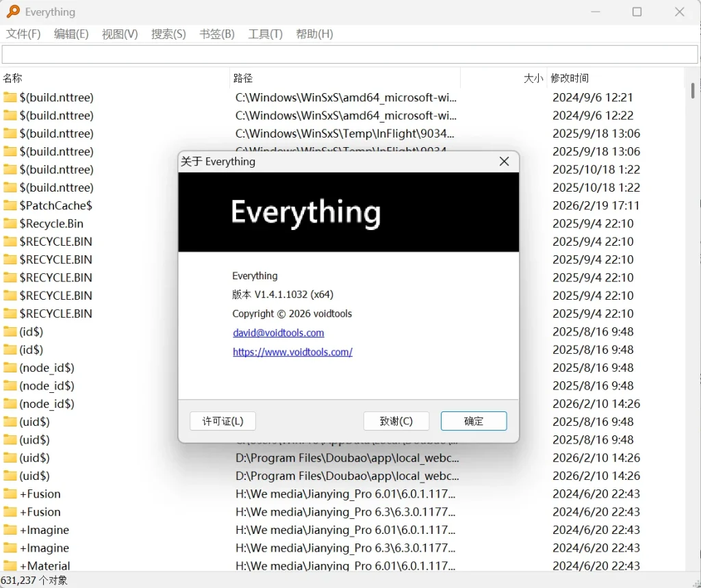701x588 pixels.
Task: Visit the voidtools.com website link
Action: 292,352
